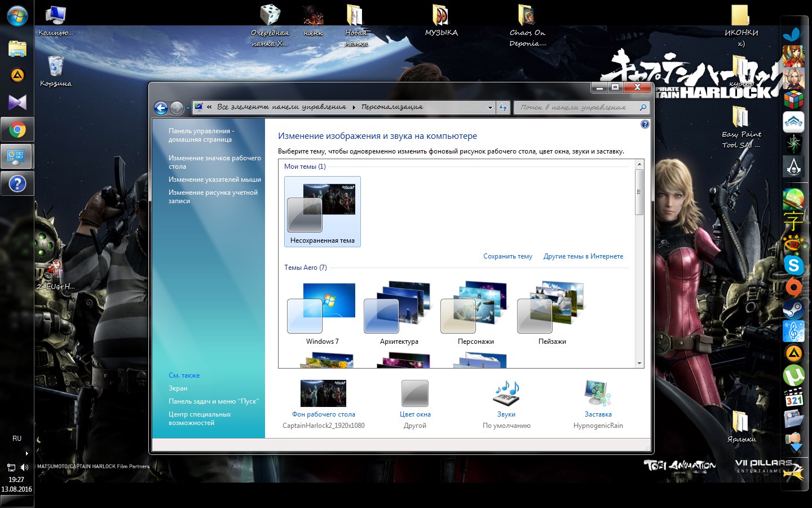Launch Skype from the right dock

tap(794, 265)
